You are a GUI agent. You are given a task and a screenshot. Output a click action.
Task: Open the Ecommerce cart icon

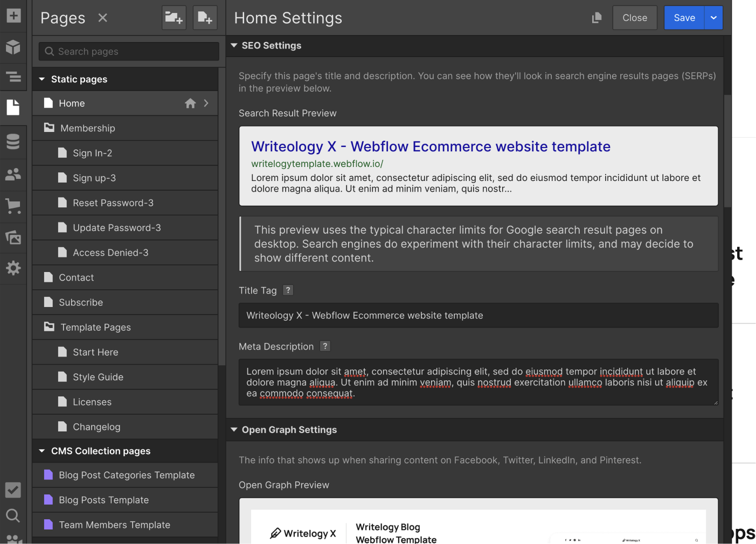tap(13, 206)
